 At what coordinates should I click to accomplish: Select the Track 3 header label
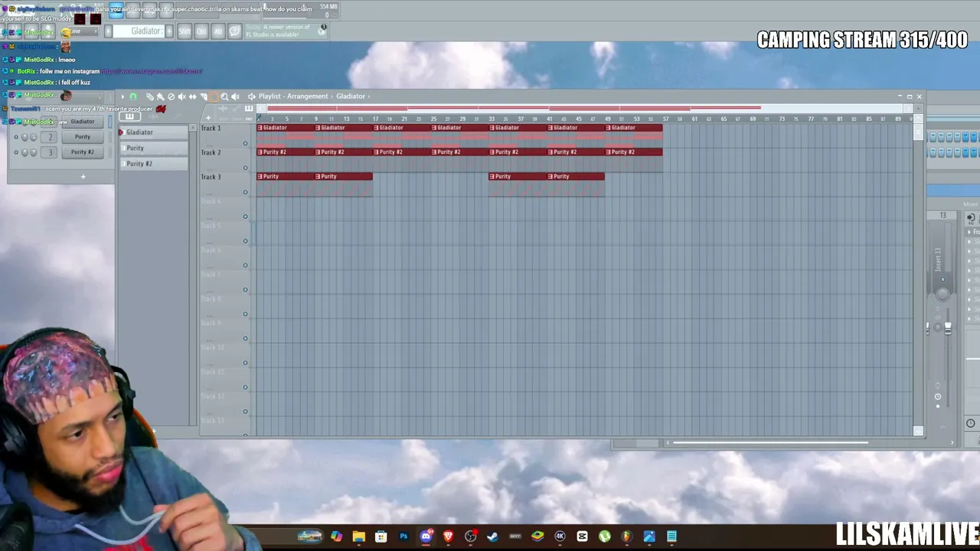[211, 177]
